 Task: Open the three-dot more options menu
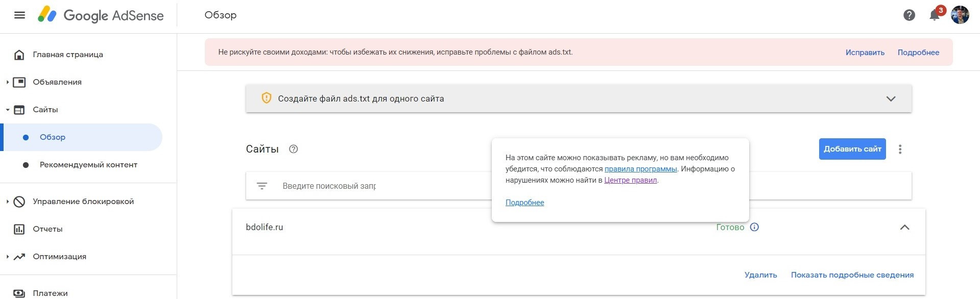(x=900, y=149)
